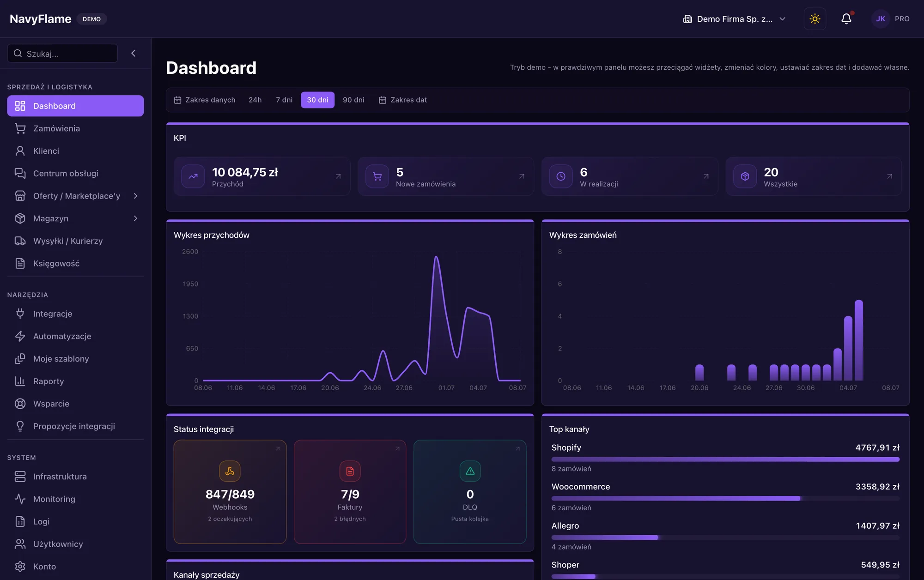Open the DLQ status card
The height and width of the screenshot is (580, 924).
(x=470, y=492)
